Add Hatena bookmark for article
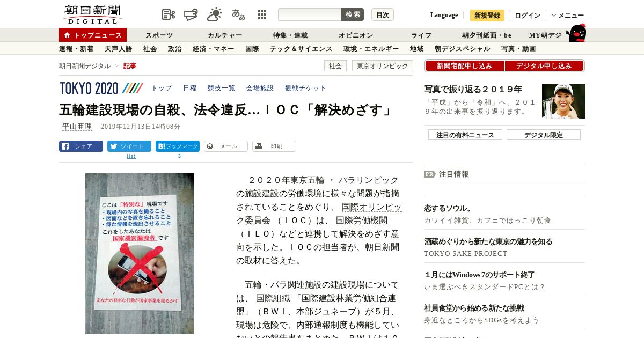This screenshot has height=338, width=644. pos(178,146)
